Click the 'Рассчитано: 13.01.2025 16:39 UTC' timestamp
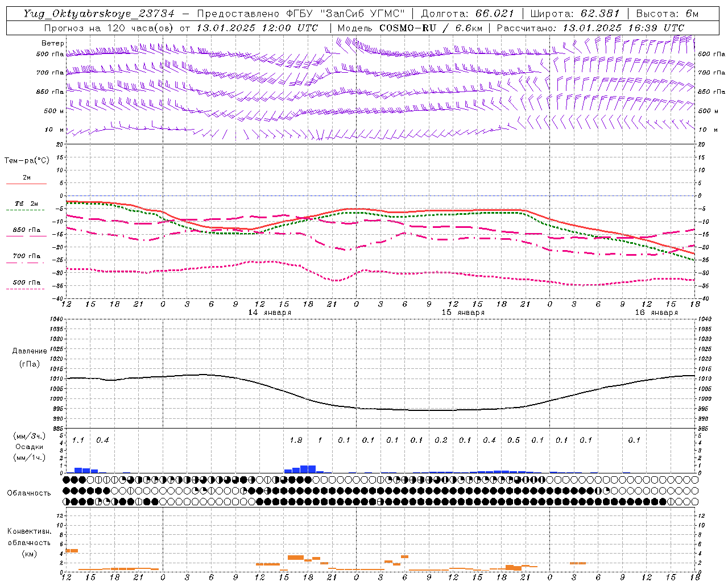The height and width of the screenshot is (582, 728). 590,28
